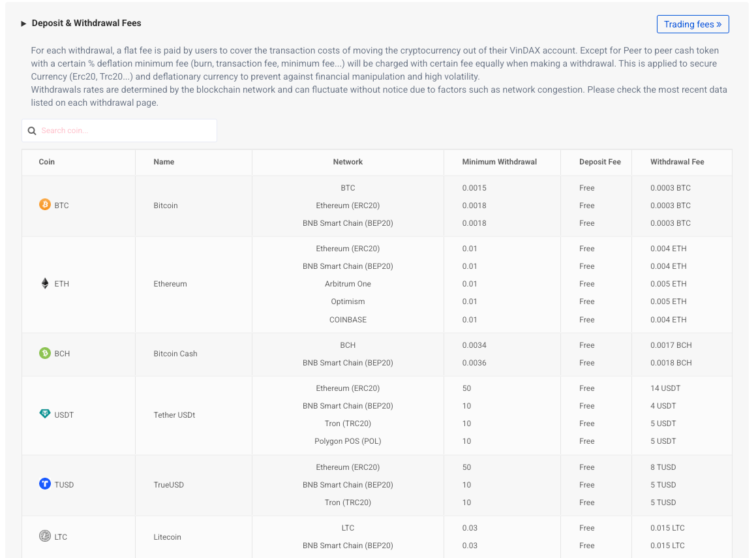Image resolution: width=756 pixels, height=558 pixels.
Task: Click the Ethereum ETH coin icon
Action: point(45,283)
